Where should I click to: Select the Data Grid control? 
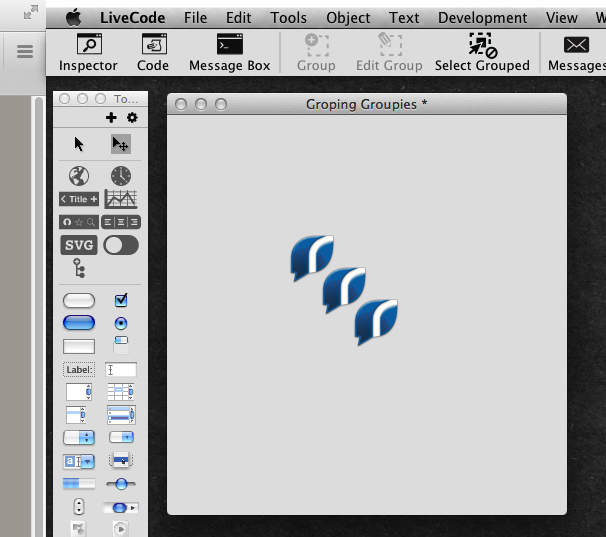click(x=121, y=415)
